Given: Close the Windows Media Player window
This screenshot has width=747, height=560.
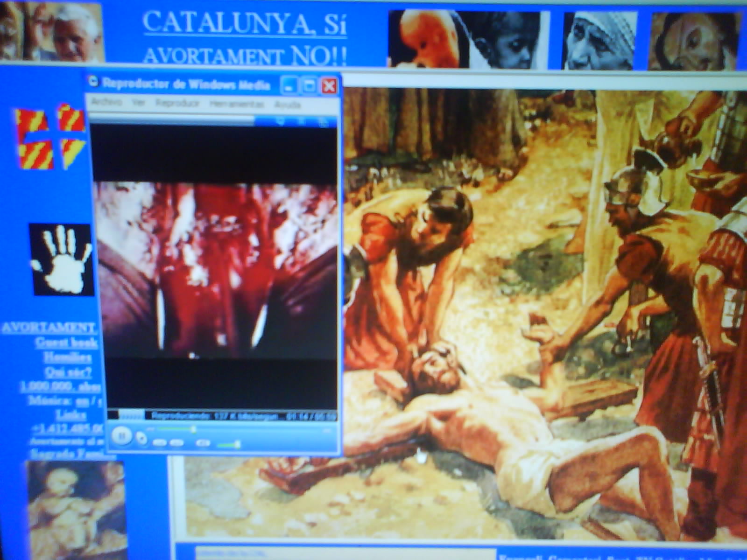Looking at the screenshot, I should coord(329,86).
